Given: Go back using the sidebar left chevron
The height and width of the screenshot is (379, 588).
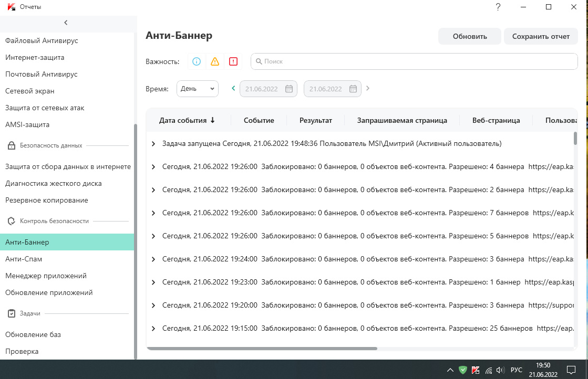Looking at the screenshot, I should pyautogui.click(x=66, y=23).
